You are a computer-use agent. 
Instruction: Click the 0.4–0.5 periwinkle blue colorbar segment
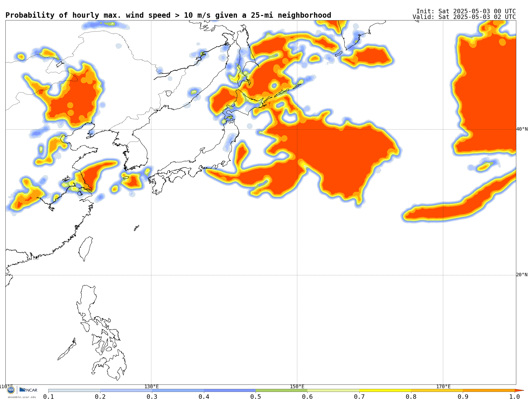(x=230, y=390)
